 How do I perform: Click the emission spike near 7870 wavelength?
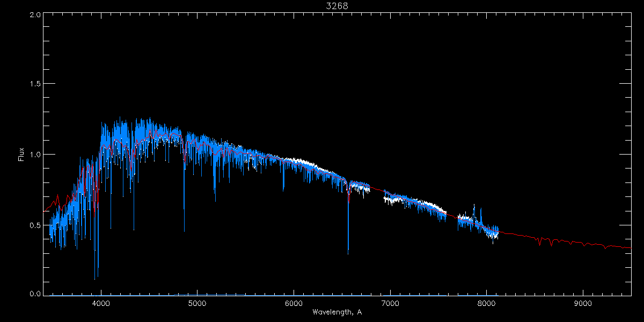pos(474,207)
